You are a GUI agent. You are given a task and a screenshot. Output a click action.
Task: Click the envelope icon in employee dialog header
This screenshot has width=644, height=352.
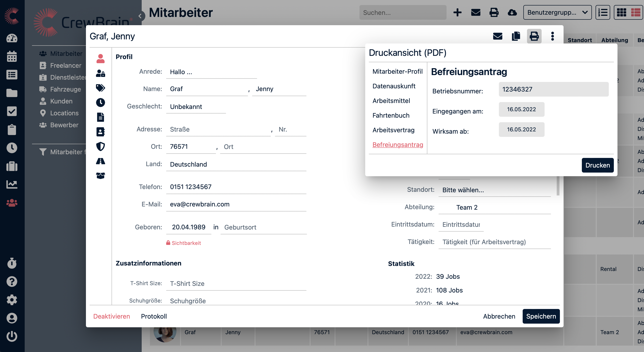point(498,36)
